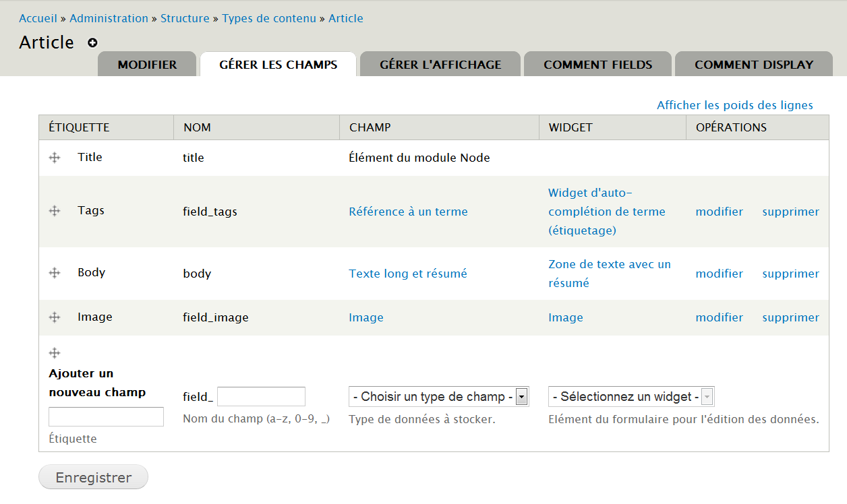Open the Gérer l'affichage tab
The image size is (847, 504).
click(440, 65)
